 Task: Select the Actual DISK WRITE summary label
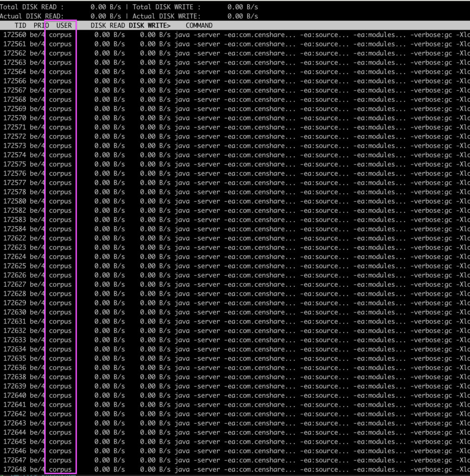click(166, 16)
